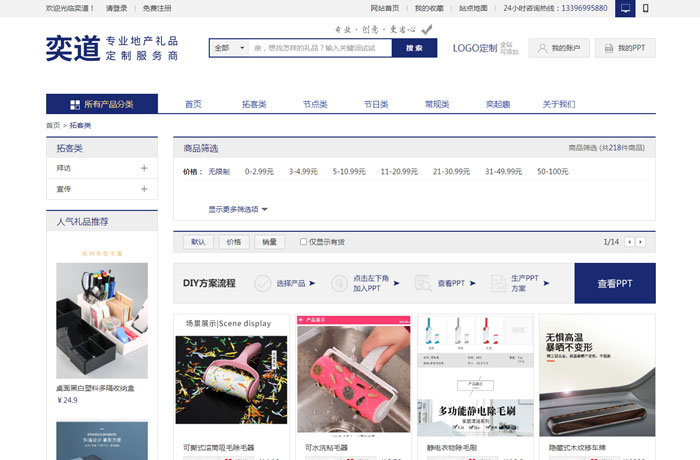Screen dimensions: 700x460
Task: Click the 选择产品 checkmark step icon
Action: [x=262, y=283]
